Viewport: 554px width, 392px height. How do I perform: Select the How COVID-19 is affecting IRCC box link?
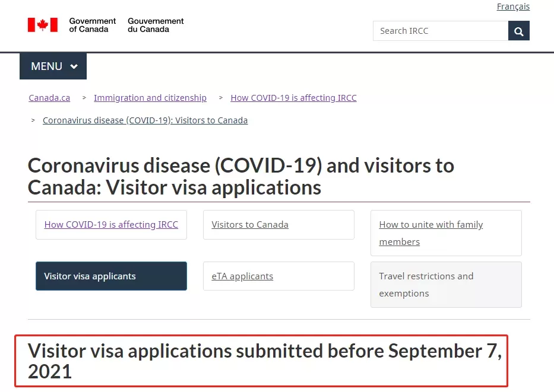pyautogui.click(x=111, y=225)
